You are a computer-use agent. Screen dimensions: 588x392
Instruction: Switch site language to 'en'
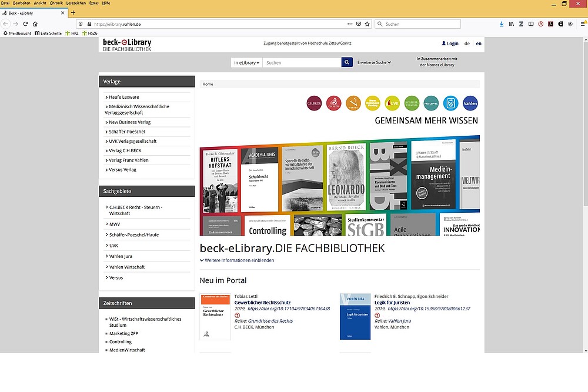click(479, 43)
